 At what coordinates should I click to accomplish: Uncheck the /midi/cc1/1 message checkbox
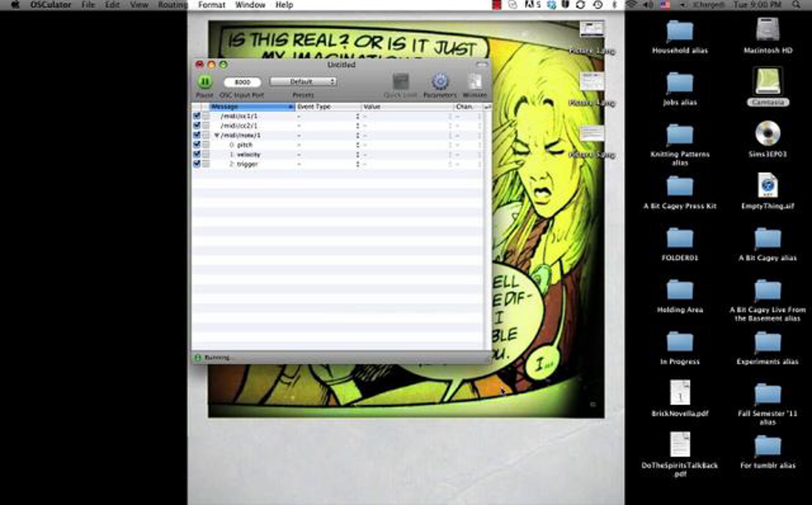click(x=197, y=116)
